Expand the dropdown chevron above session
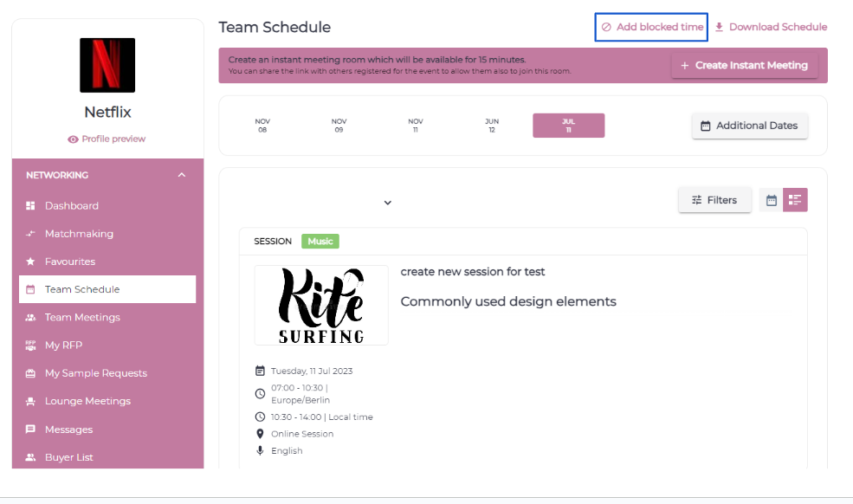Viewport: 853px width, 504px height. [x=388, y=203]
